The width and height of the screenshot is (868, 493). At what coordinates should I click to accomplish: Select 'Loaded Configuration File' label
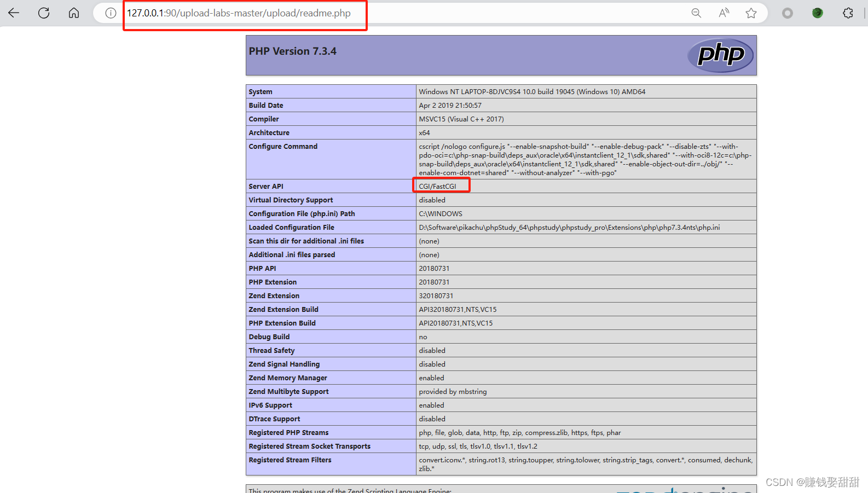pos(291,228)
